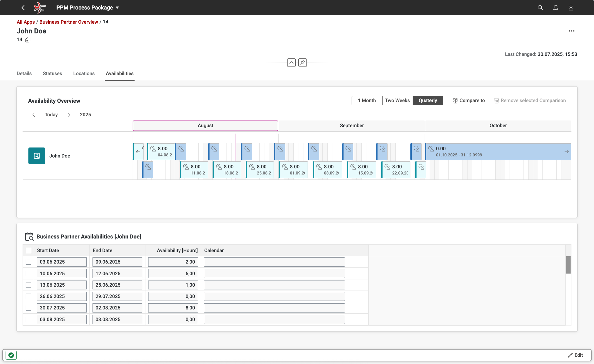
Task: Select the 1 Month view
Action: tap(367, 100)
